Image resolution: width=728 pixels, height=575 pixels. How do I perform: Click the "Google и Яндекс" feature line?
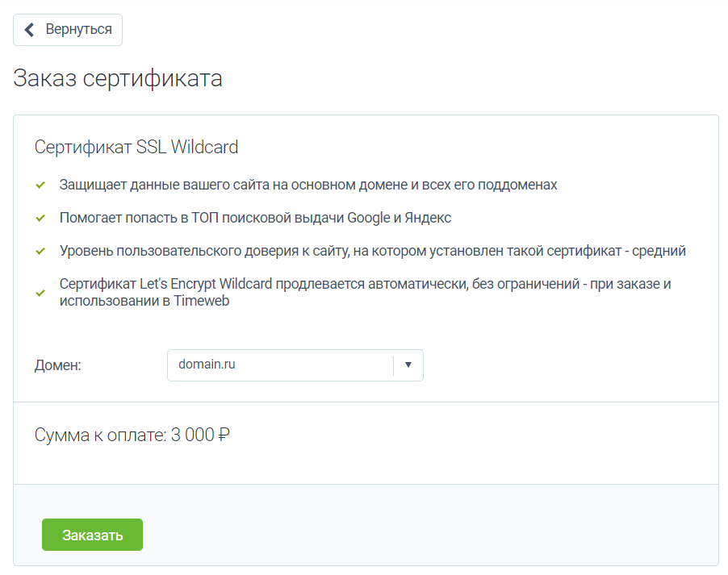(255, 218)
